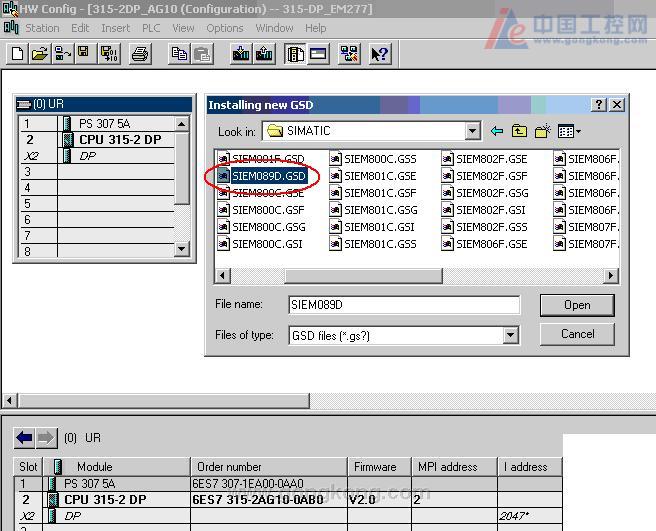Click the file list horizontal scrollbar thumb
This screenshot has height=531, width=656.
click(363, 275)
